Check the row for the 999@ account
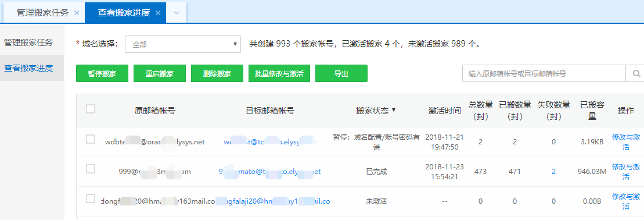 point(91,169)
